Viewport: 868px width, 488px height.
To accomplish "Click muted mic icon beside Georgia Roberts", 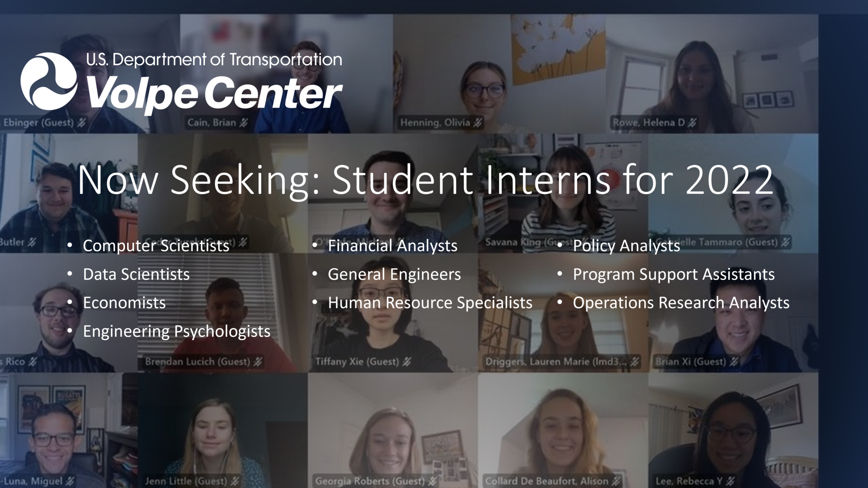I will point(432,481).
